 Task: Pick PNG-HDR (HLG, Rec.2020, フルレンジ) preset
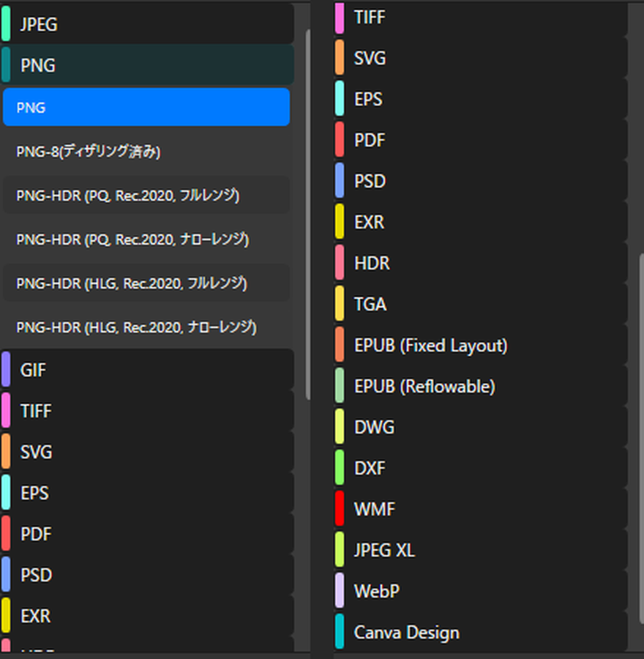146,283
